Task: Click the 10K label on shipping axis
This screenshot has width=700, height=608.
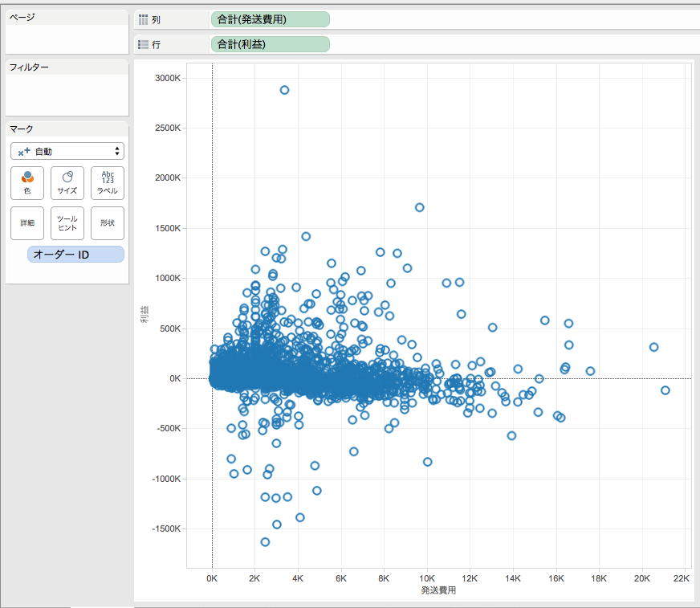Action: point(427,578)
